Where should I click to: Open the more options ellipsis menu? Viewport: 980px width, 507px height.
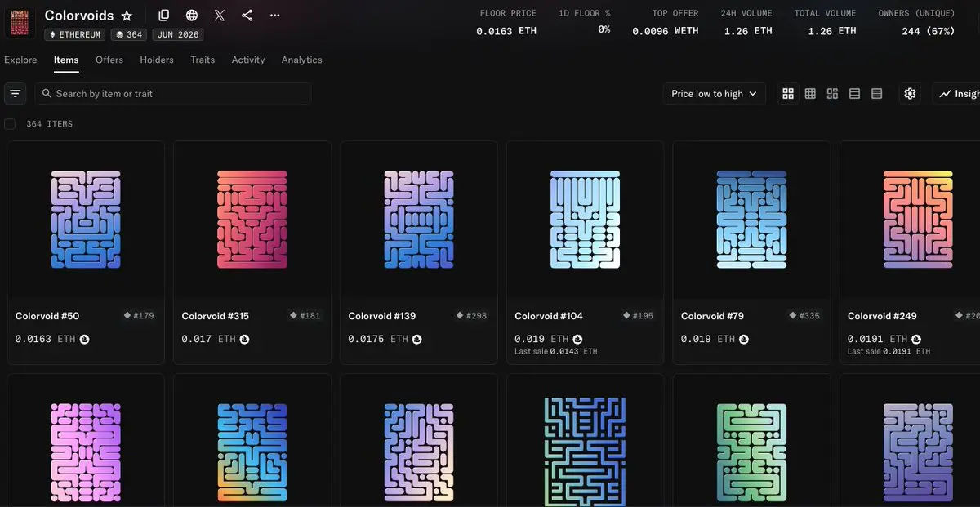tap(274, 16)
